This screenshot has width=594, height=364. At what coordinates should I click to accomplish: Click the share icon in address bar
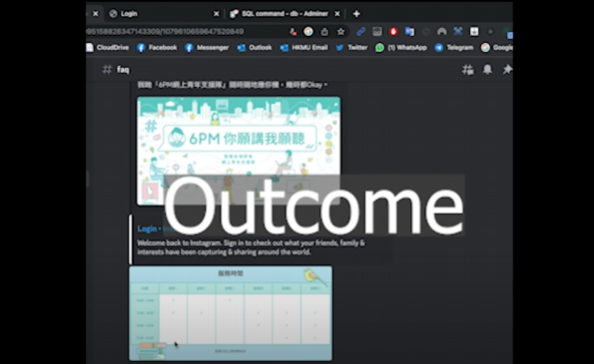pyautogui.click(x=324, y=32)
